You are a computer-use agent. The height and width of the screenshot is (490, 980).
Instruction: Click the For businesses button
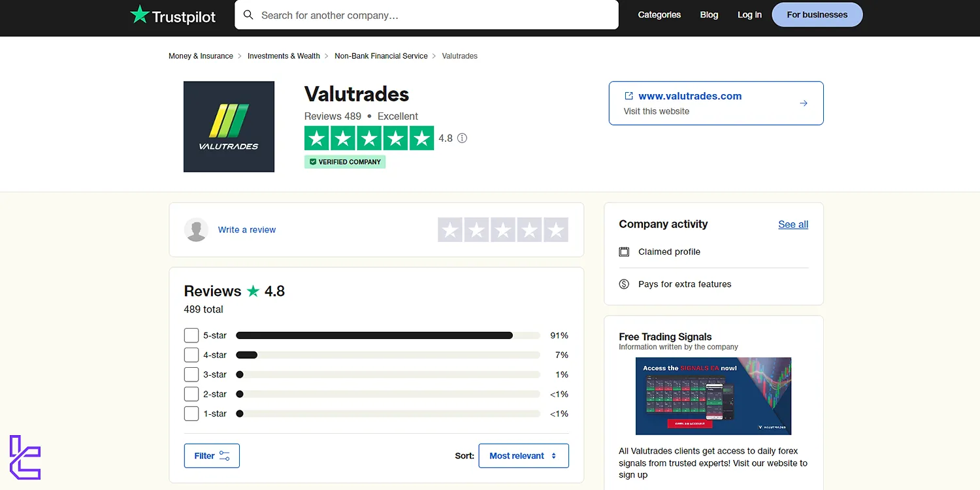tap(817, 14)
